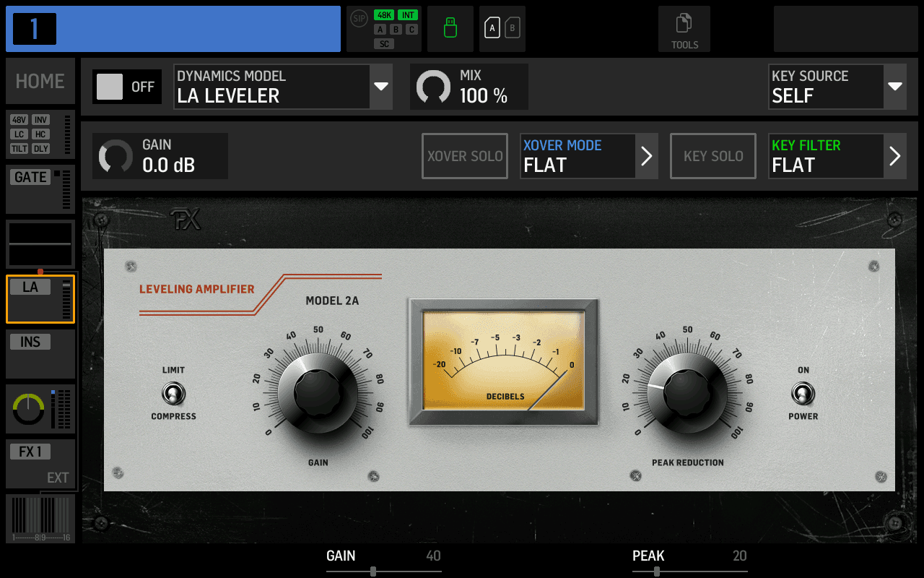The width and height of the screenshot is (924, 578).
Task: Open the EQ curve block
Action: 40,244
